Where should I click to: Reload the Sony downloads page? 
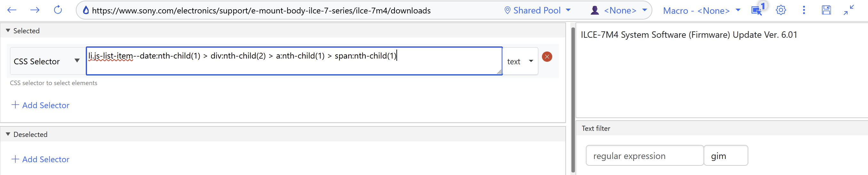point(58,10)
